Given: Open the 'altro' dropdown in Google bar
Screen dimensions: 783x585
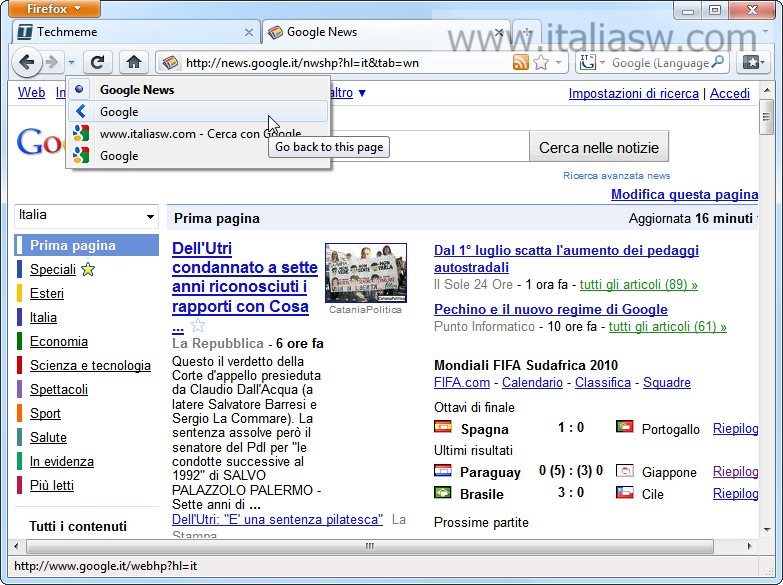Looking at the screenshot, I should [348, 92].
